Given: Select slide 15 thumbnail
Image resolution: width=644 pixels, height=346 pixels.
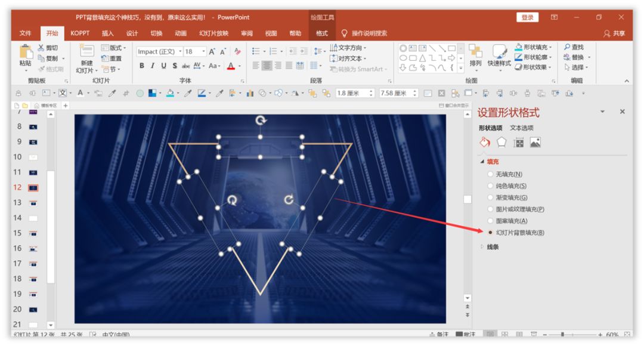Looking at the screenshot, I should [x=33, y=233].
